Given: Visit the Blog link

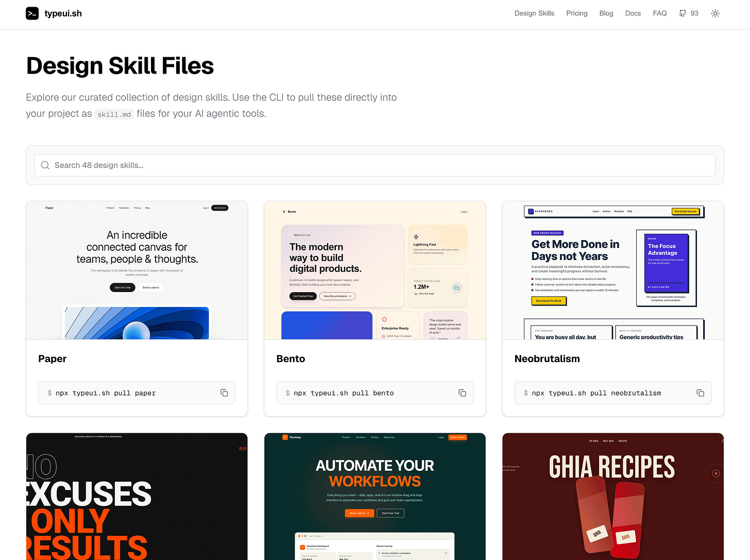Looking at the screenshot, I should pos(606,13).
